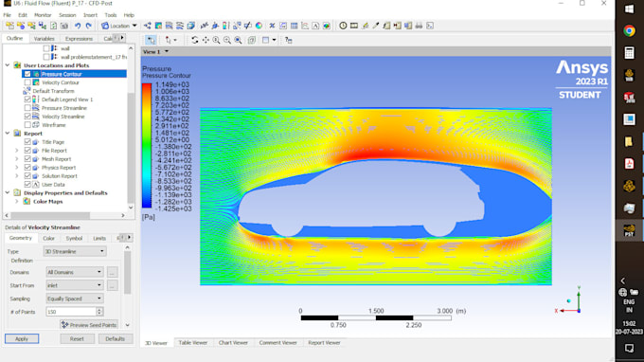This screenshot has height=362, width=644.
Task: Uncheck Pressure Contour visibility checkbox
Action: 27,74
